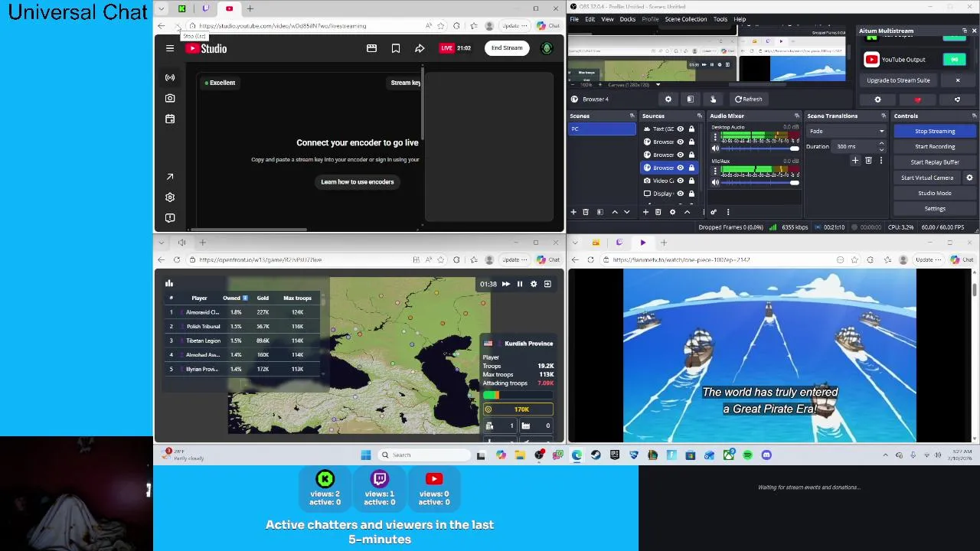Click Start Recording in OBS
The height and width of the screenshot is (551, 980).
click(x=935, y=146)
